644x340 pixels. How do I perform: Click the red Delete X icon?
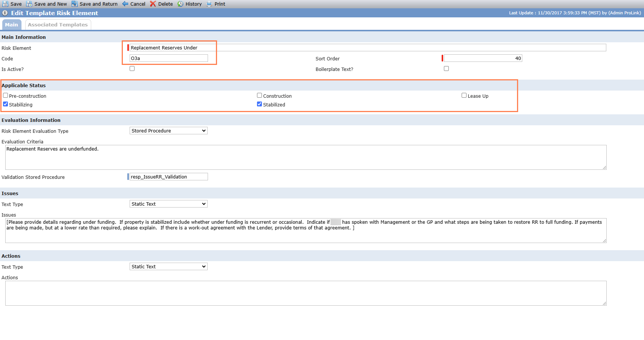(x=153, y=4)
